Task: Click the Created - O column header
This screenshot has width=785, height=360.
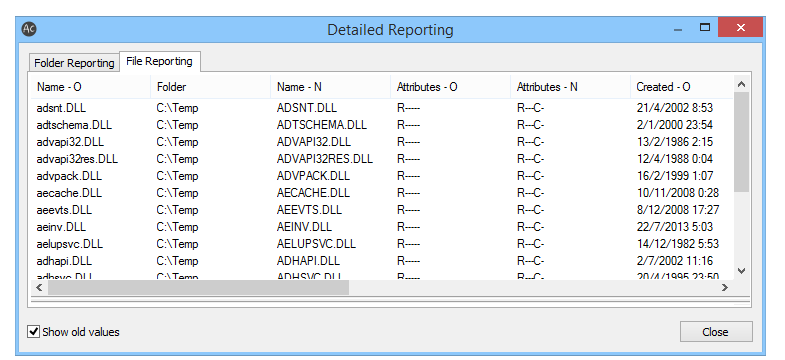Action: [682, 87]
